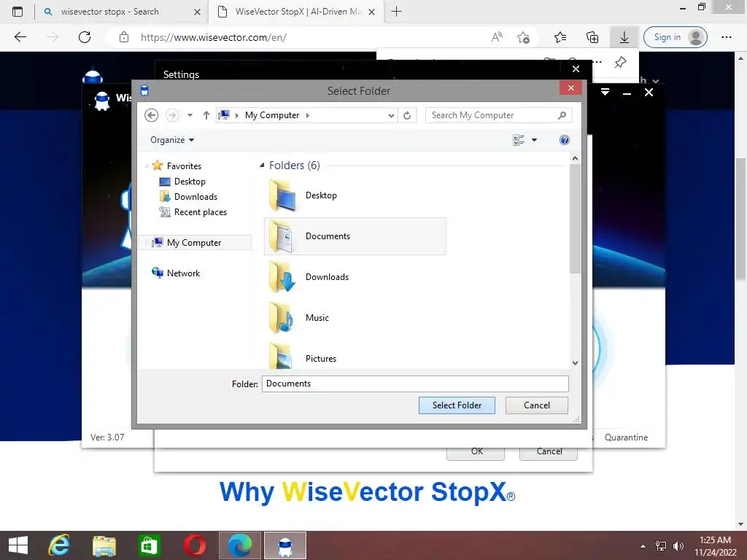The image size is (747, 560).
Task: Select the Documents folder
Action: click(355, 236)
